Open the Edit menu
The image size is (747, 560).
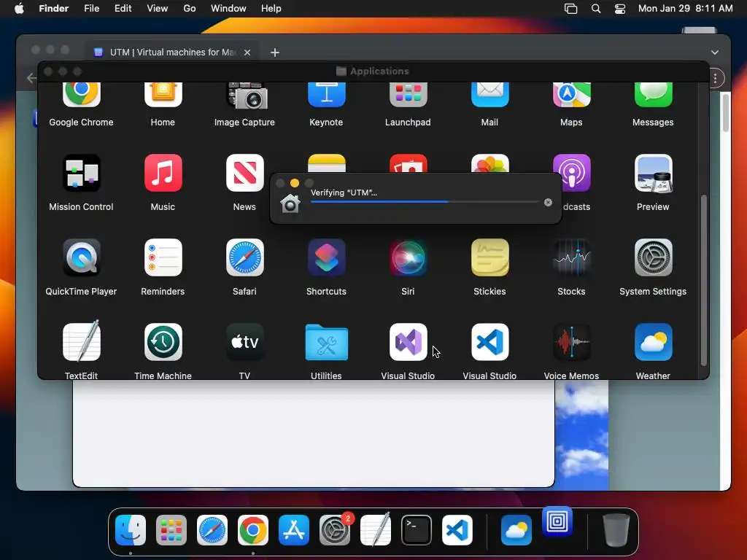tap(123, 9)
